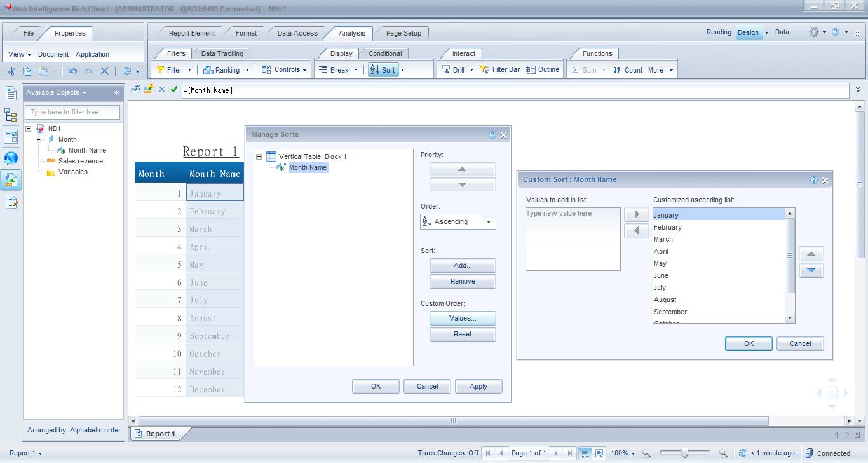
Task: Click the refresh data icon in status bar
Action: 742,453
